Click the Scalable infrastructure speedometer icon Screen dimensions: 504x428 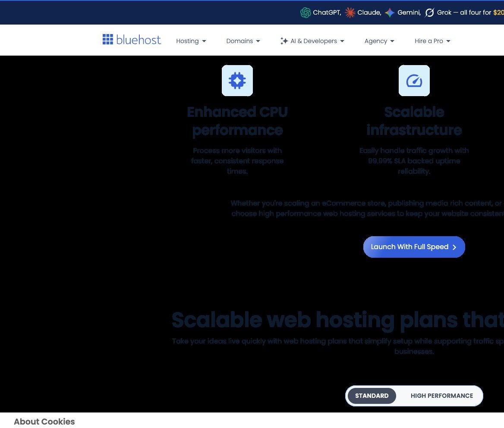[x=414, y=81]
